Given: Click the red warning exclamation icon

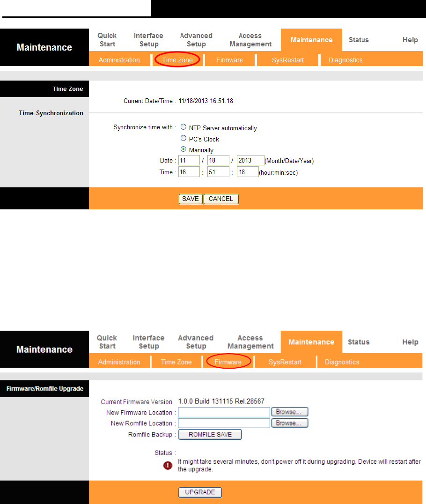Looking at the screenshot, I should pos(168,466).
